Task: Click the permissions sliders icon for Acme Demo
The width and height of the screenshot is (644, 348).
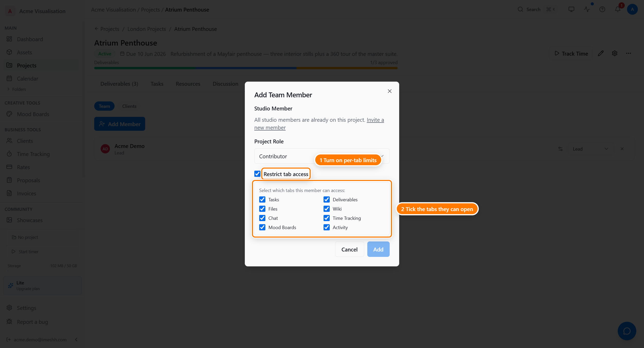Action: (560, 149)
